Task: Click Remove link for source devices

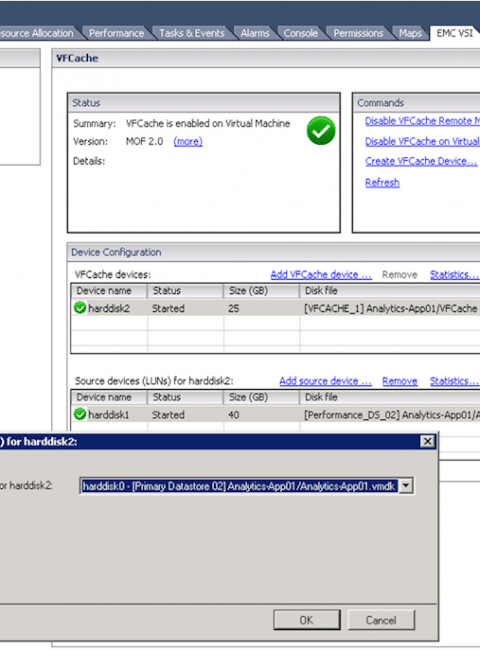Action: pyautogui.click(x=400, y=381)
